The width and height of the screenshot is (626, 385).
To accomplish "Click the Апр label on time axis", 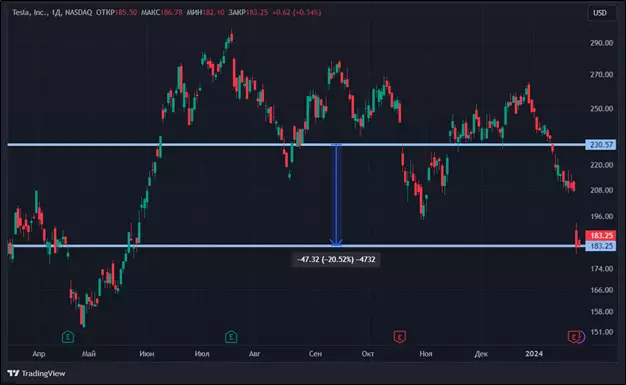I will click(39, 354).
